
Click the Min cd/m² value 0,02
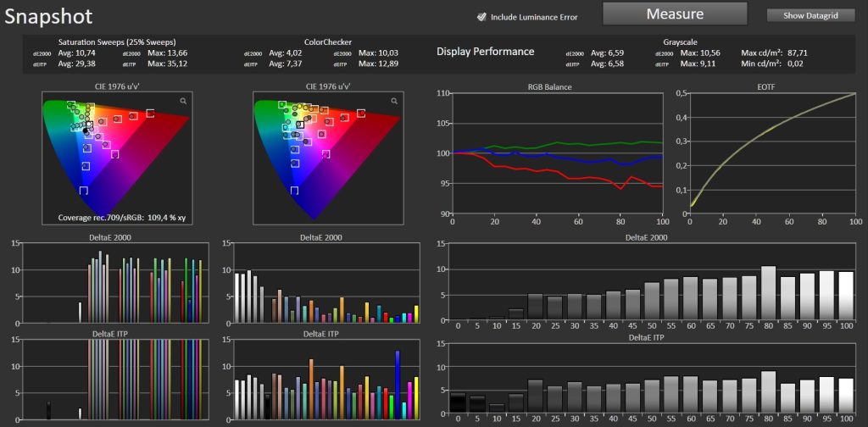[794, 64]
